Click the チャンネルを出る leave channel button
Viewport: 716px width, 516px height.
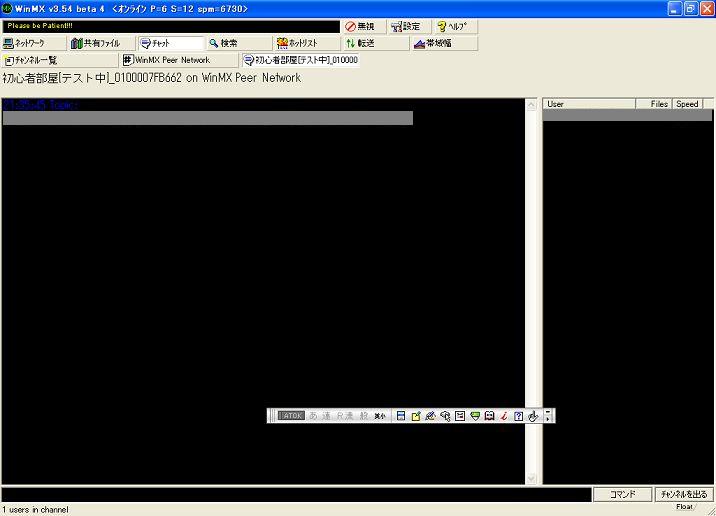[683, 494]
